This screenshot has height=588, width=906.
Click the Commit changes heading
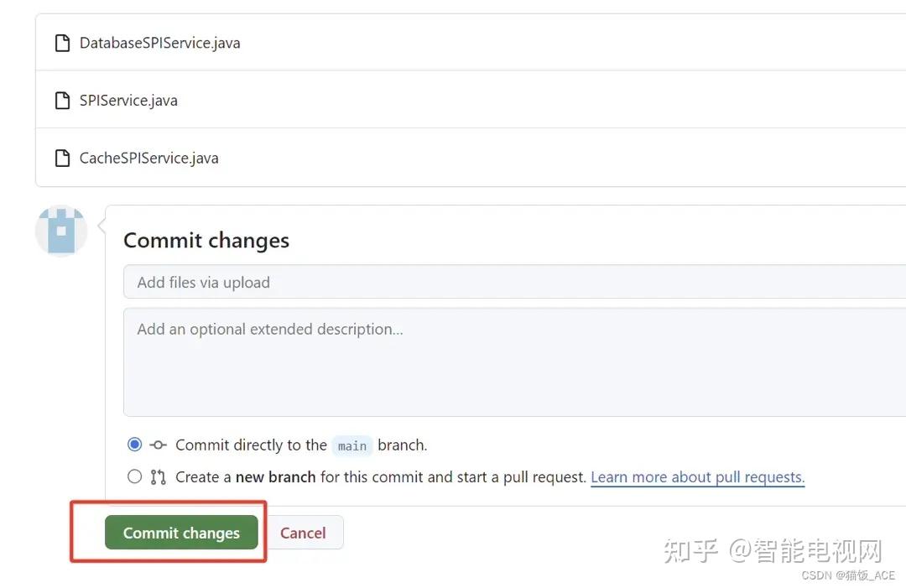[x=206, y=241]
